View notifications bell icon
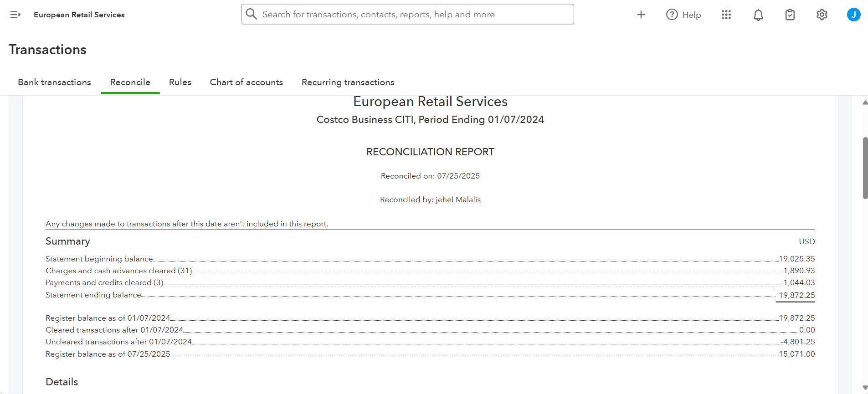Image resolution: width=868 pixels, height=394 pixels. tap(758, 15)
